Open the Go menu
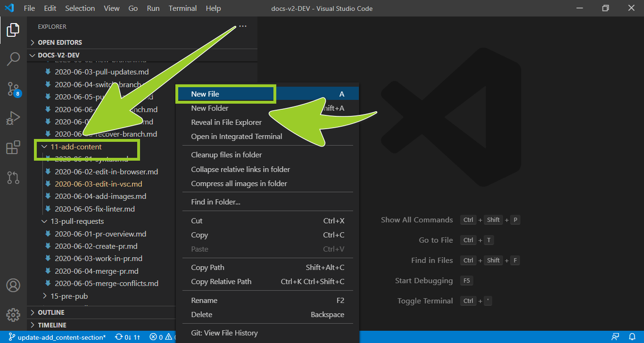 (133, 8)
